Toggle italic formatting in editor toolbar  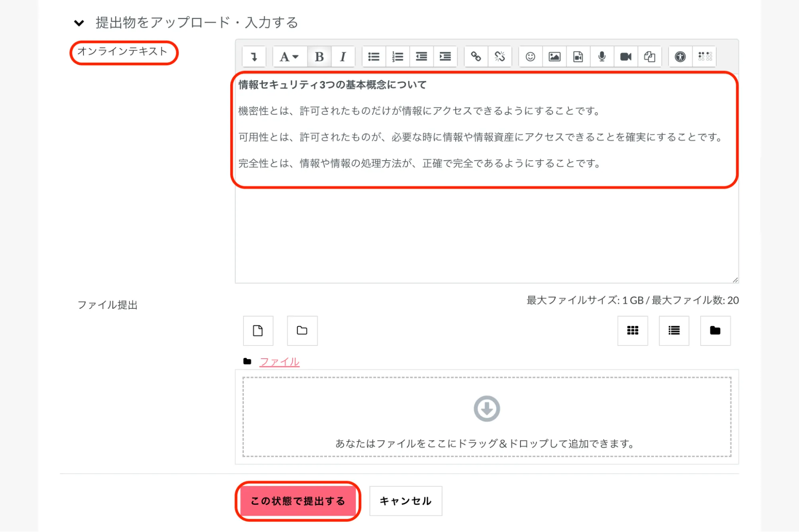click(x=343, y=57)
